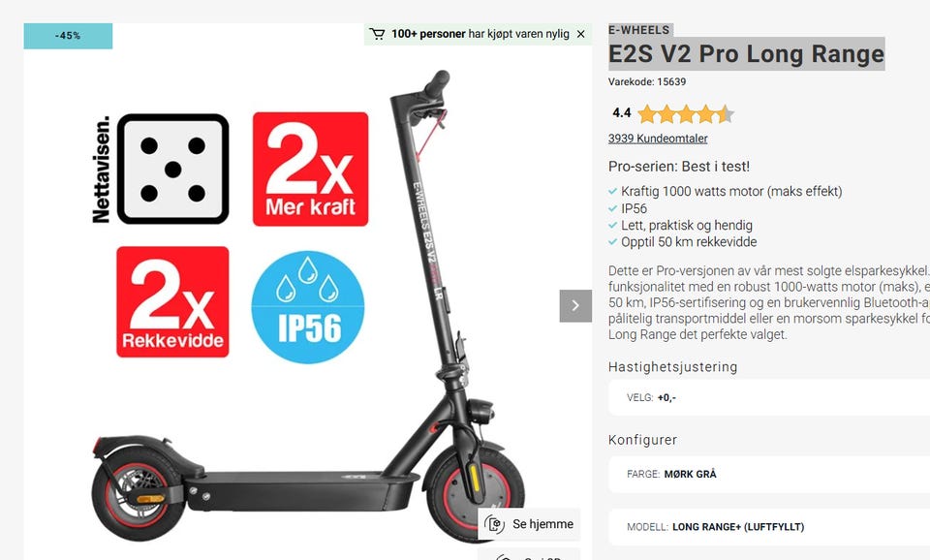Click the -45% discount label
This screenshot has height=560, width=930.
(68, 36)
